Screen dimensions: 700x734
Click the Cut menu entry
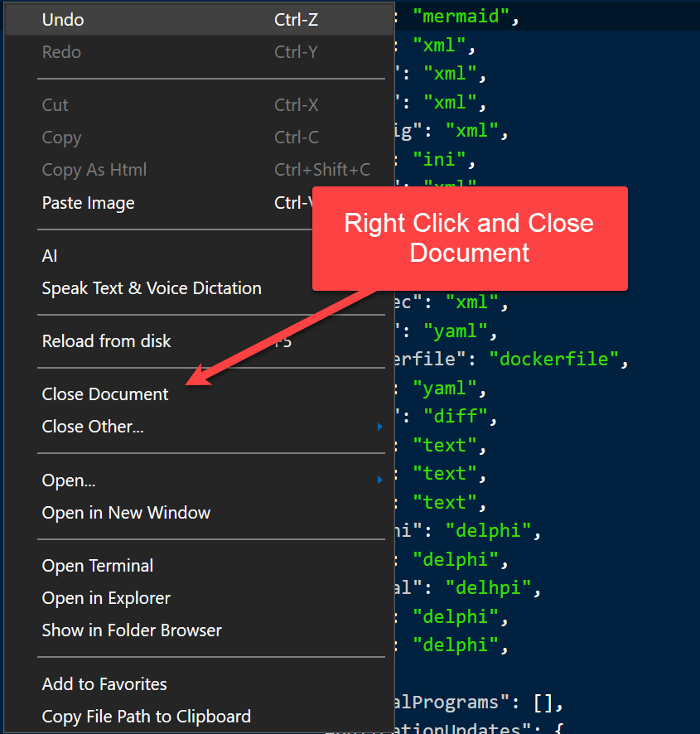click(199, 105)
